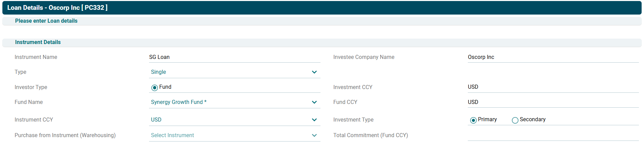Click the Investee Company Name field
Image resolution: width=644 pixels, height=151 pixels.
[553, 57]
